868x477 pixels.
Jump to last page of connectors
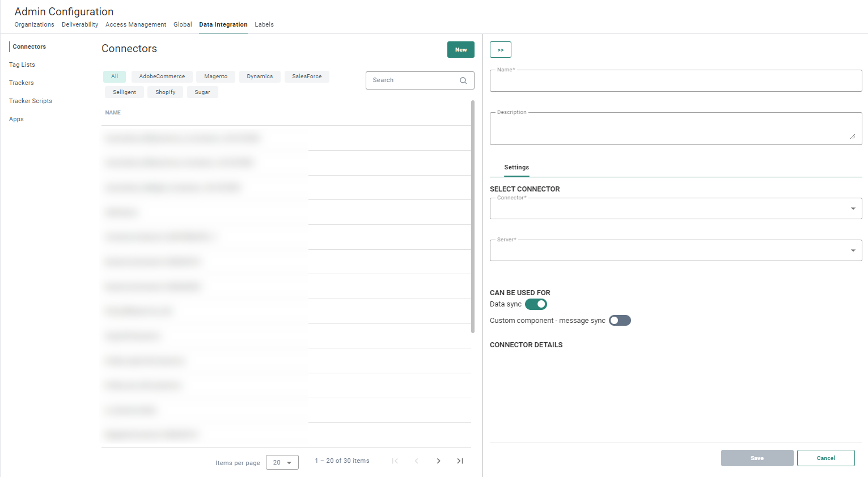pos(460,461)
